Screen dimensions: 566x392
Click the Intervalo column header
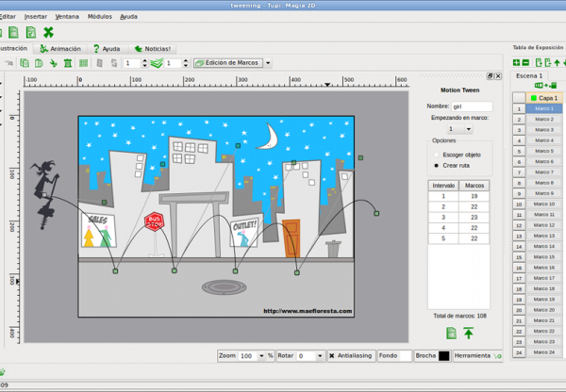click(x=443, y=186)
